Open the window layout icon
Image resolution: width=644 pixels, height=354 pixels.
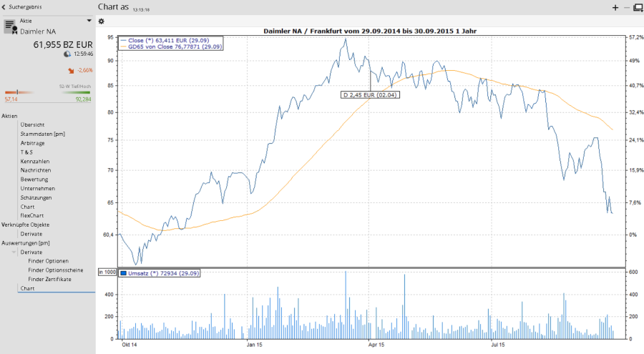(x=638, y=7)
